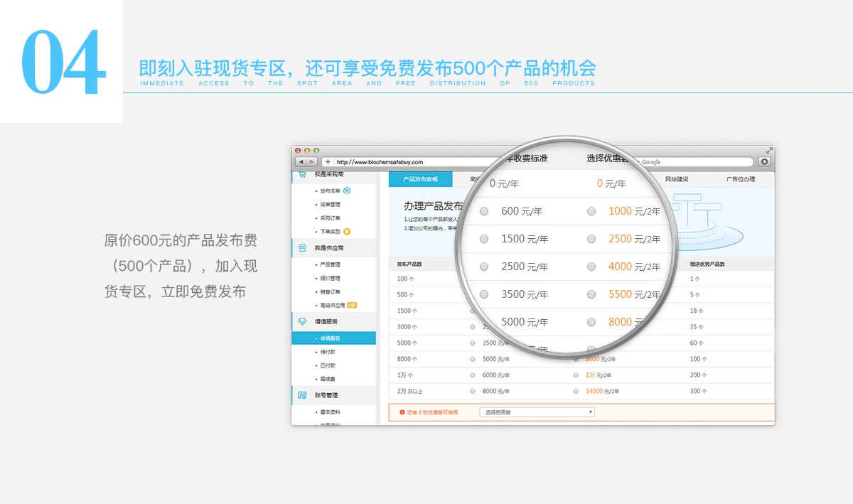This screenshot has height=504, width=853.
Task: Select the 6000 元/年 radio button
Action: click(472, 375)
